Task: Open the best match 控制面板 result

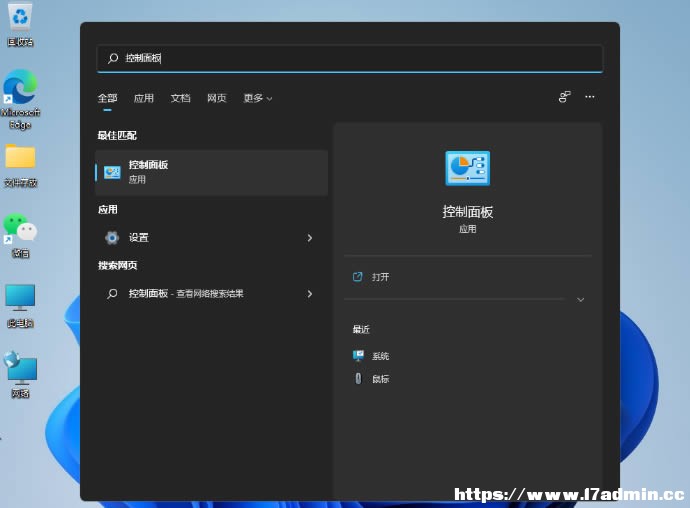Action: point(211,172)
